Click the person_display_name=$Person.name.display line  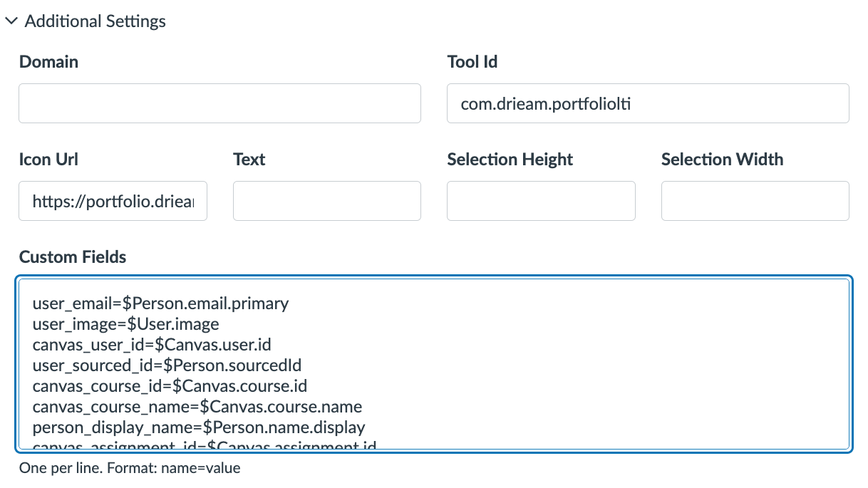198,427
